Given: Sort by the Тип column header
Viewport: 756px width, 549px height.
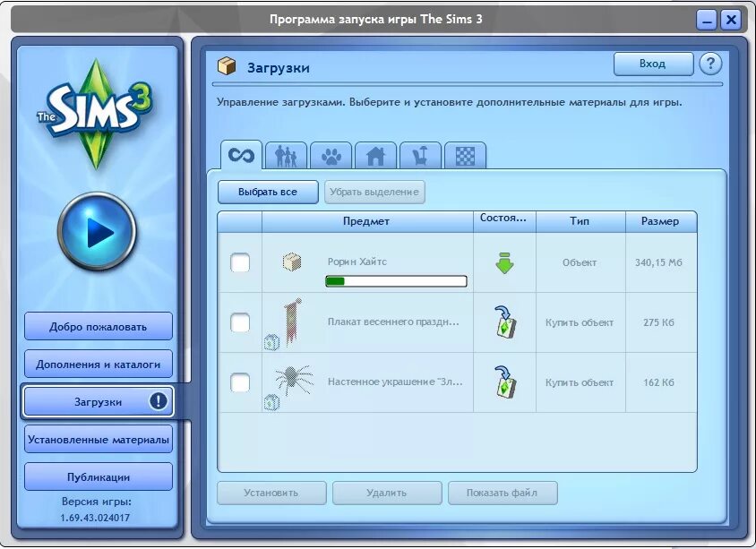Looking at the screenshot, I should pyautogui.click(x=580, y=221).
